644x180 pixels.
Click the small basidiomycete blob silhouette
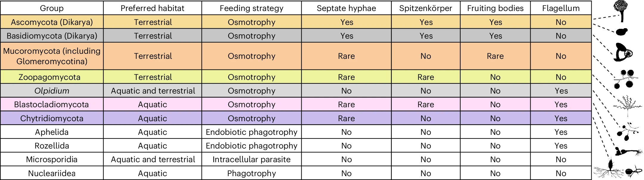coord(621,32)
